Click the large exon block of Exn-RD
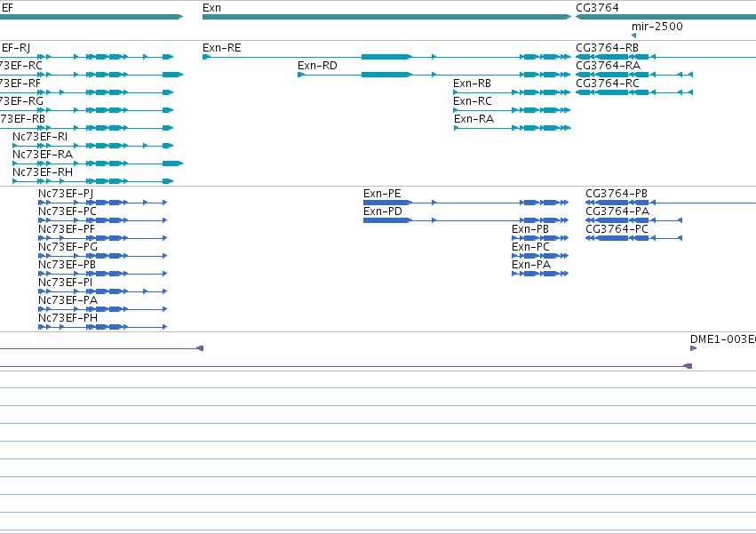 click(x=386, y=75)
